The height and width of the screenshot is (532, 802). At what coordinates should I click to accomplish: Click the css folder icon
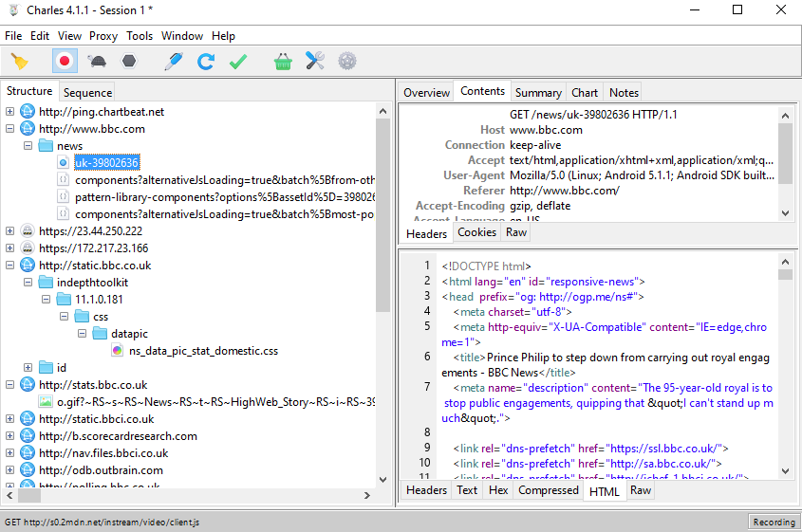(x=82, y=317)
